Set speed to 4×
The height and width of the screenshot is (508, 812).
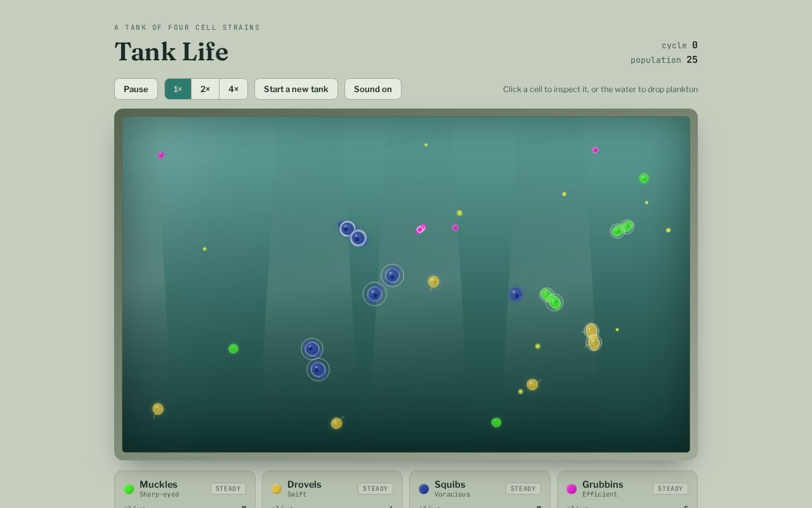point(233,89)
